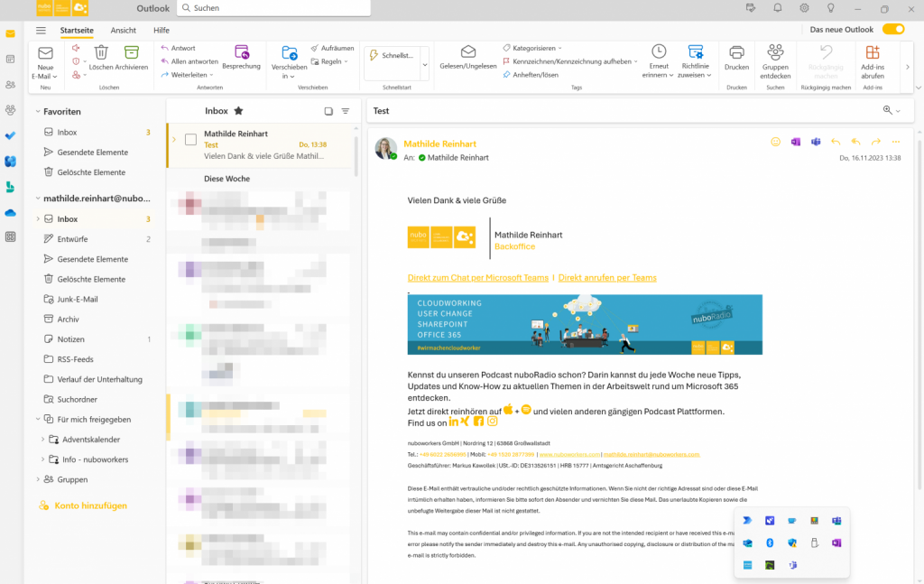Screen dimensions: 924x584
Task: Collapse the Favoriten section
Action: click(x=38, y=111)
